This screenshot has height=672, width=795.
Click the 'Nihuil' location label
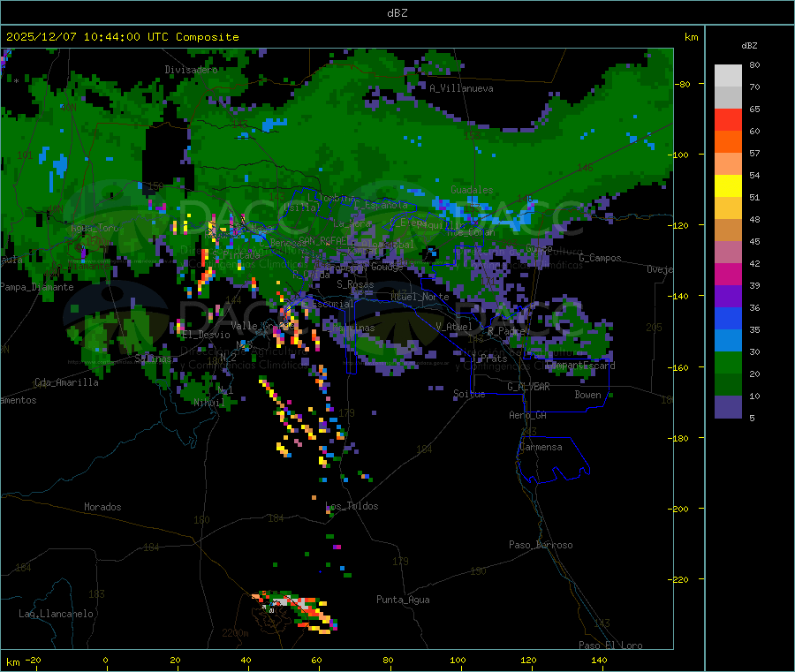[x=209, y=403]
